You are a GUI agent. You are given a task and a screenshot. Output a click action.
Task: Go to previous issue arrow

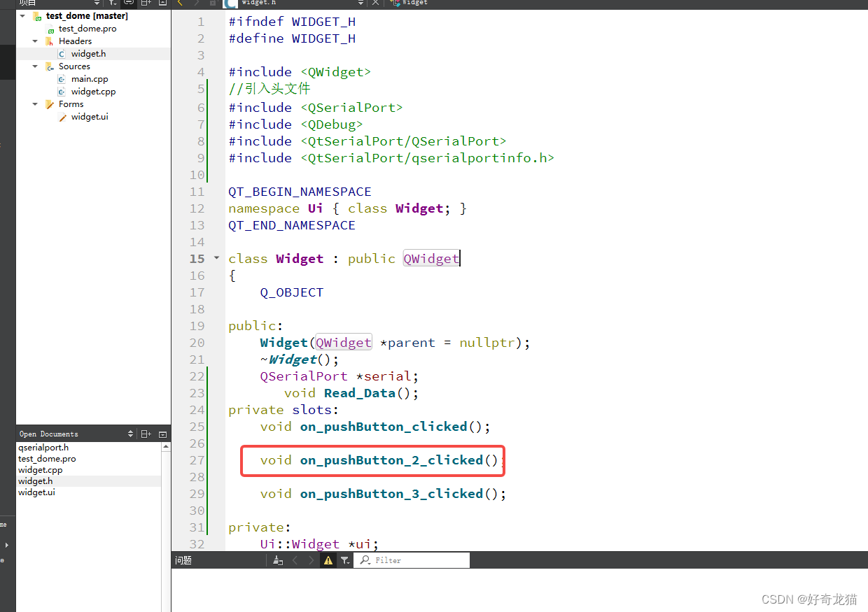(295, 560)
